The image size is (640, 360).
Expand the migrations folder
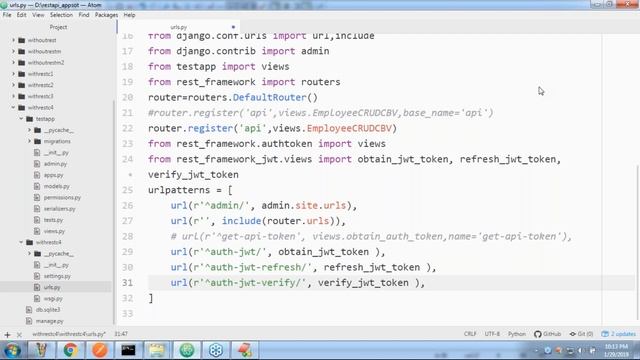pyautogui.click(x=29, y=141)
